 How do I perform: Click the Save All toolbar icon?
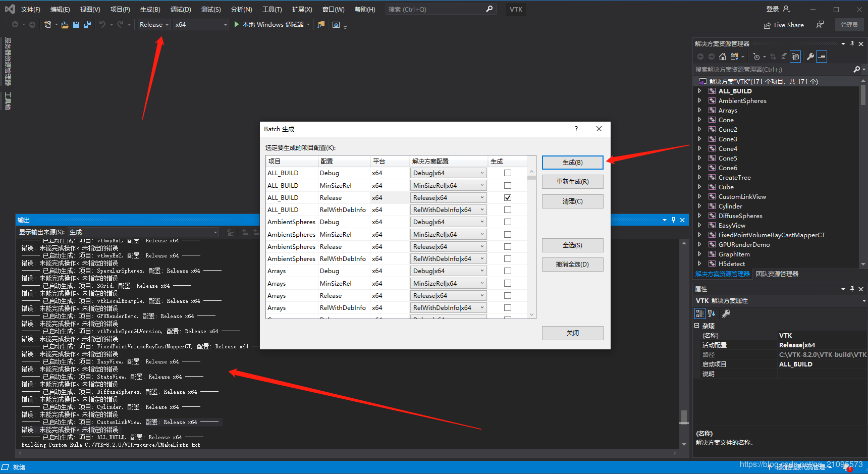point(87,25)
